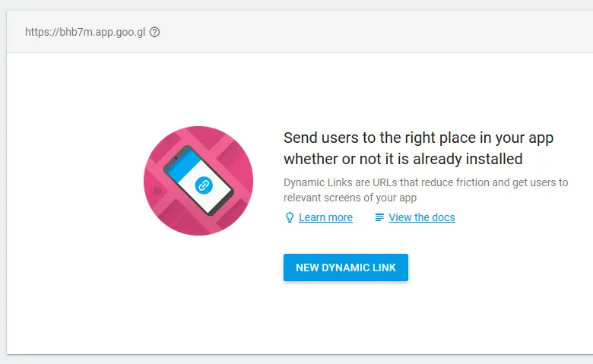Click the heading line 'Send users to the right place'

(418, 138)
